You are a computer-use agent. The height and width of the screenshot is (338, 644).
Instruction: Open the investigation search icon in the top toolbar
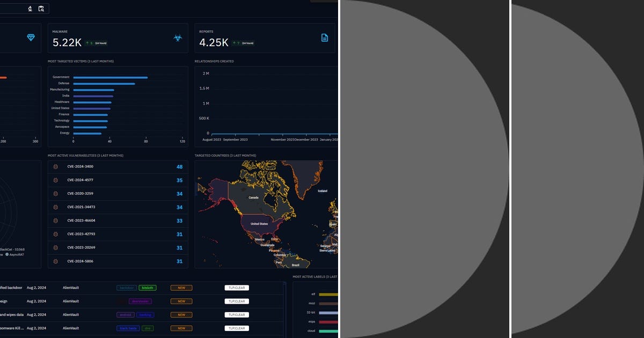point(41,8)
